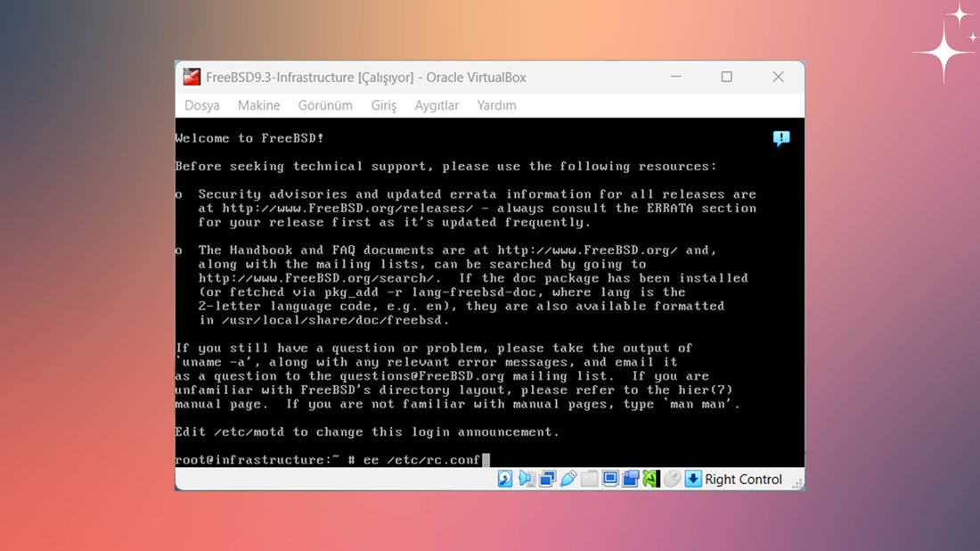
Task: Click the shared folders status icon
Action: pos(590,479)
